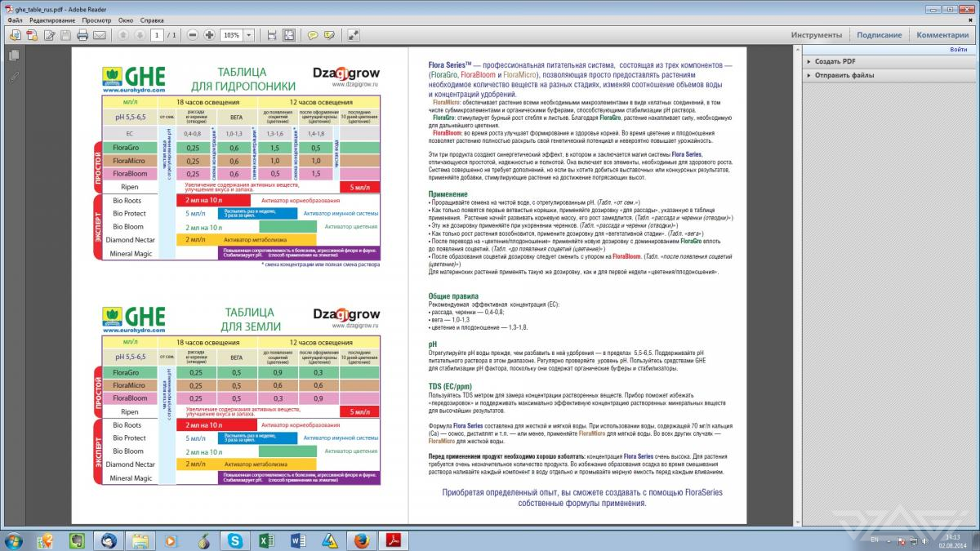Open Windows Explorer from the taskbar
980x551 pixels.
coord(140,540)
